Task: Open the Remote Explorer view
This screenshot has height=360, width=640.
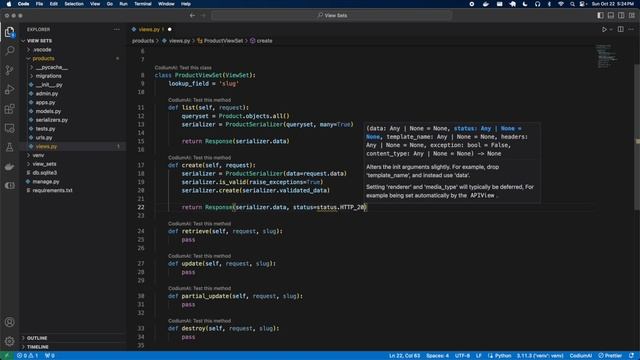Action: click(9, 128)
